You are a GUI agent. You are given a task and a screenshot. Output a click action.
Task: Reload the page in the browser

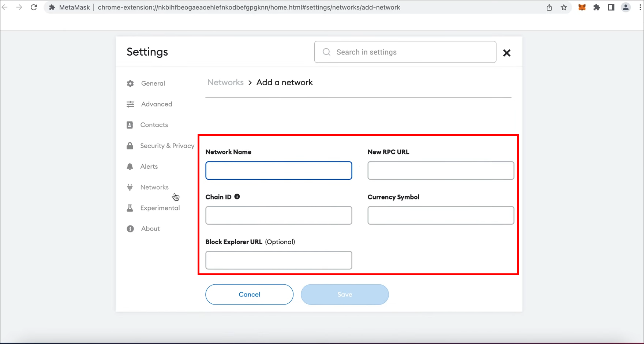[x=34, y=7]
